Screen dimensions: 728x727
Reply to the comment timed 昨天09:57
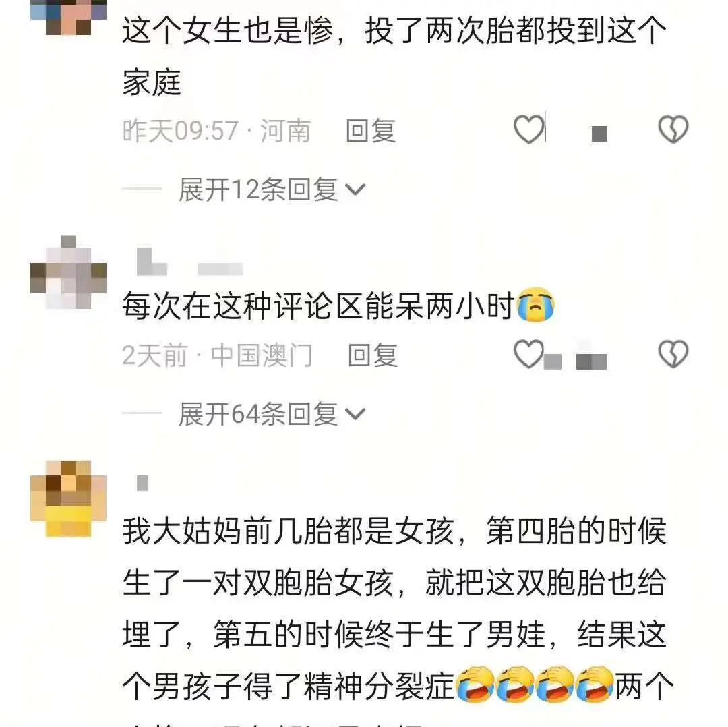point(371,131)
